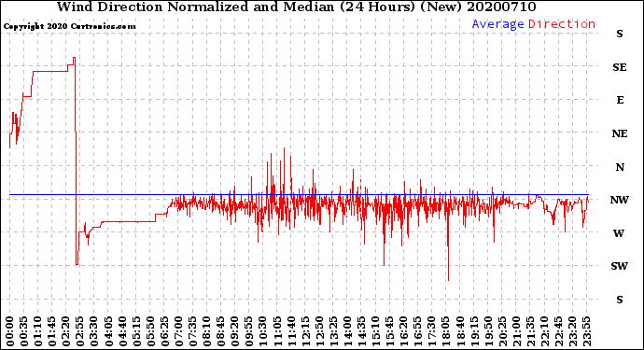Click the 18:40 time label
Image resolution: width=644 pixels, height=350 pixels.
point(460,331)
